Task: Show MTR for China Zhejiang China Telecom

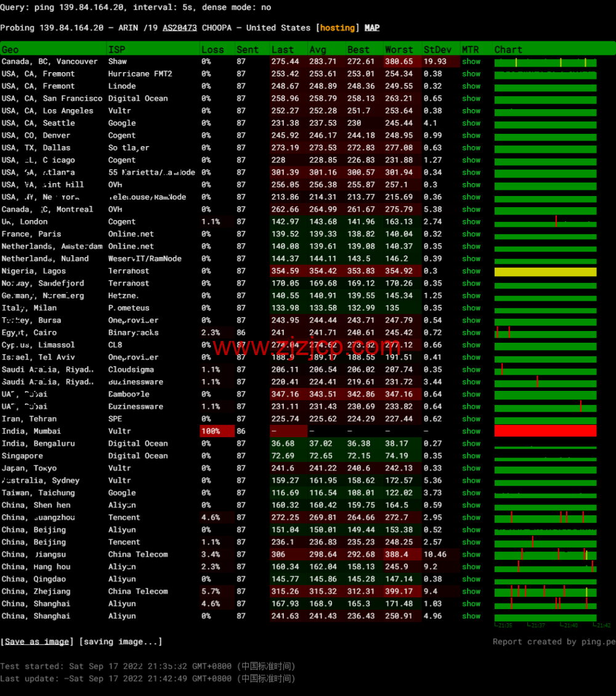Action: (471, 591)
